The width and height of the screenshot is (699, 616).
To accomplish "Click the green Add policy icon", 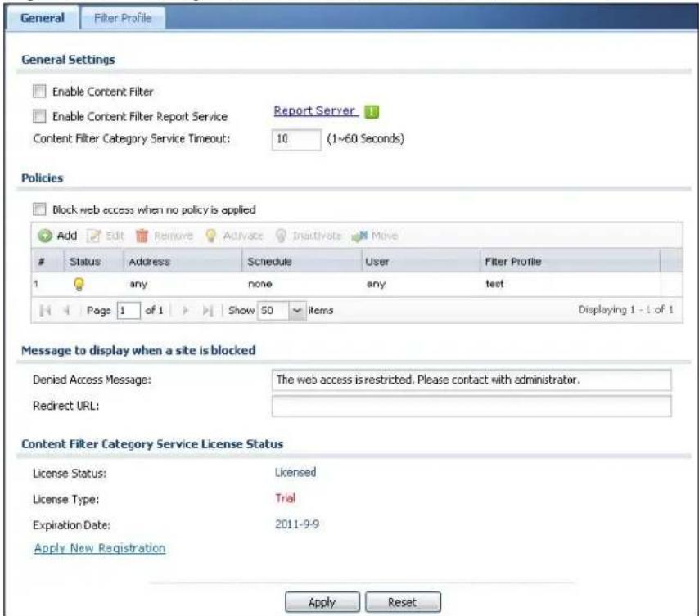I will (45, 236).
